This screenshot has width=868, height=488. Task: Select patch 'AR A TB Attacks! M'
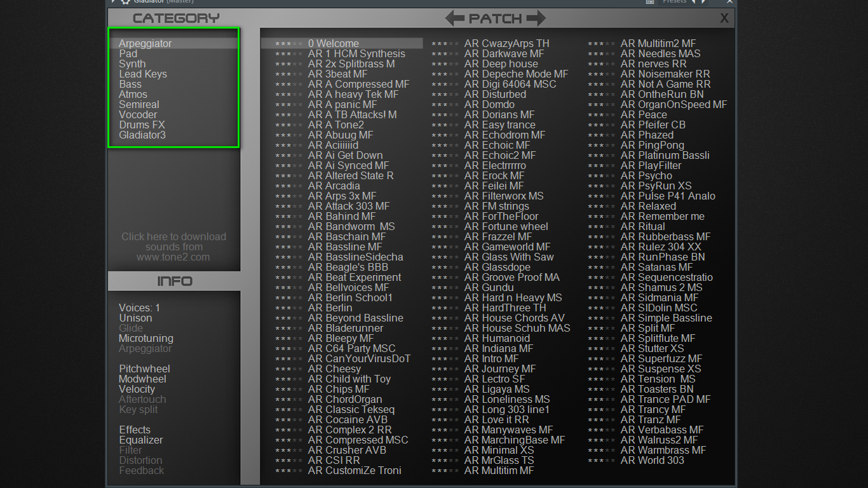[353, 115]
